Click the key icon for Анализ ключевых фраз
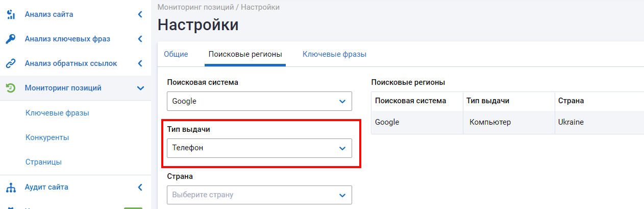Image resolution: width=644 pixels, height=209 pixels. (x=10, y=39)
